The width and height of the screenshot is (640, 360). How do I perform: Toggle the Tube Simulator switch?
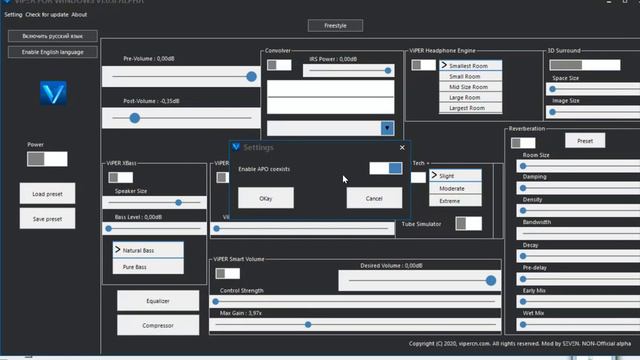click(469, 223)
